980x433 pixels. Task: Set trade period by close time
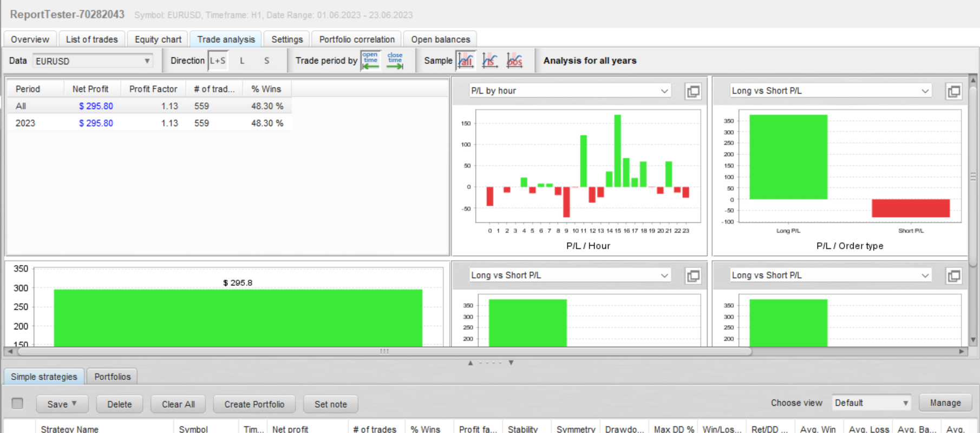pos(395,61)
